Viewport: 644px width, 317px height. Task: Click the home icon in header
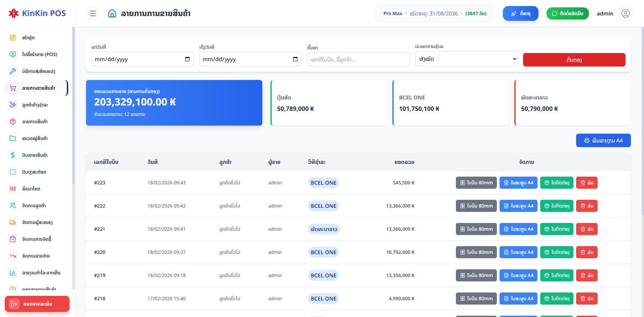[112, 13]
